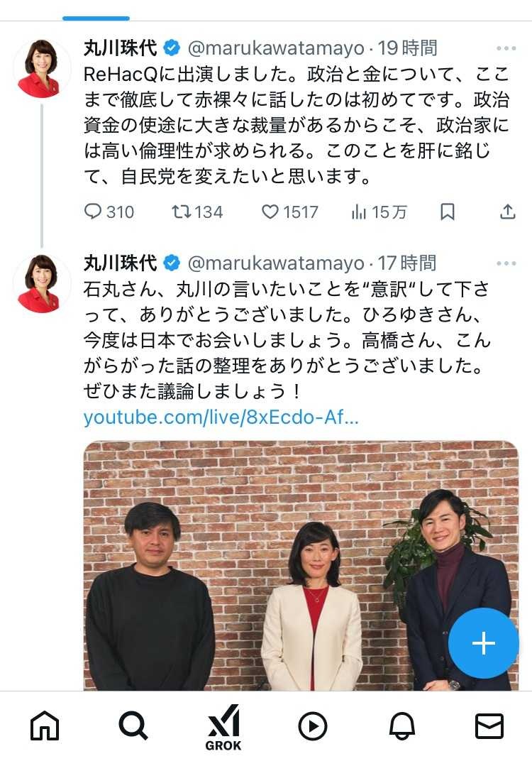The width and height of the screenshot is (532, 761).
Task: Open the Messages envelope icon
Action: (x=489, y=726)
